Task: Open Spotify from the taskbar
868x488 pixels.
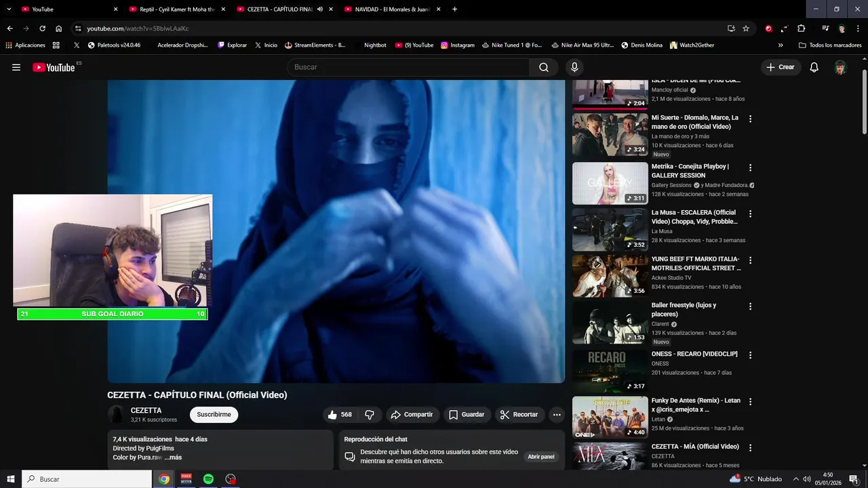Action: (x=208, y=479)
